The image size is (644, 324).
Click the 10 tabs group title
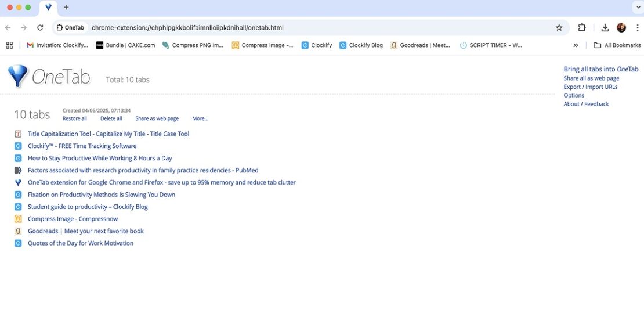[32, 114]
